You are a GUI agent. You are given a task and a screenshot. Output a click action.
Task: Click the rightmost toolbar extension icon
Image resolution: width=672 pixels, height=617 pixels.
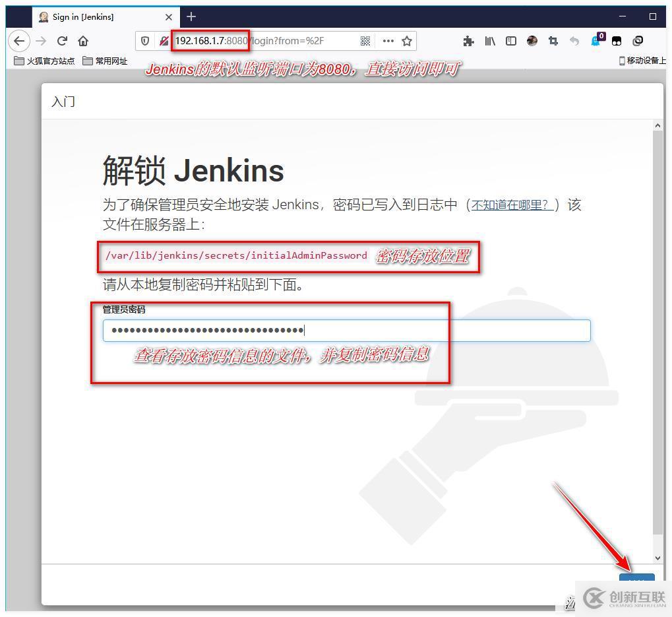point(638,41)
